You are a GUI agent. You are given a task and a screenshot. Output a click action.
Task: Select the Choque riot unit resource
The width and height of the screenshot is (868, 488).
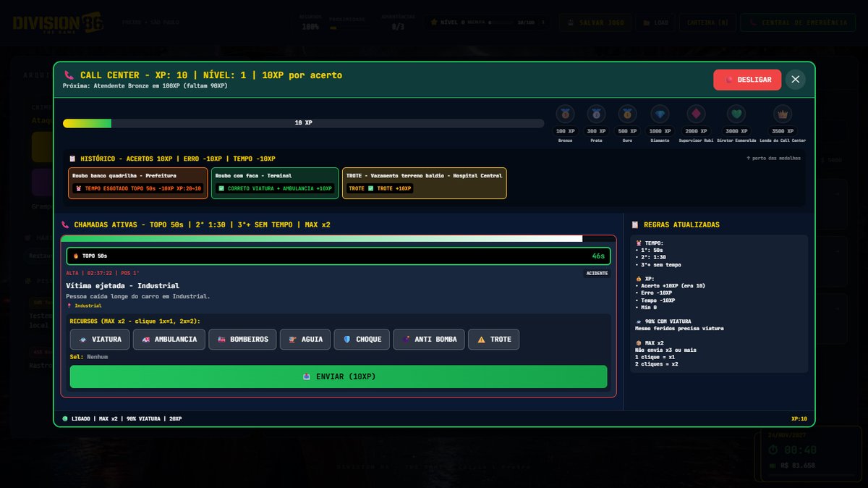tap(362, 340)
